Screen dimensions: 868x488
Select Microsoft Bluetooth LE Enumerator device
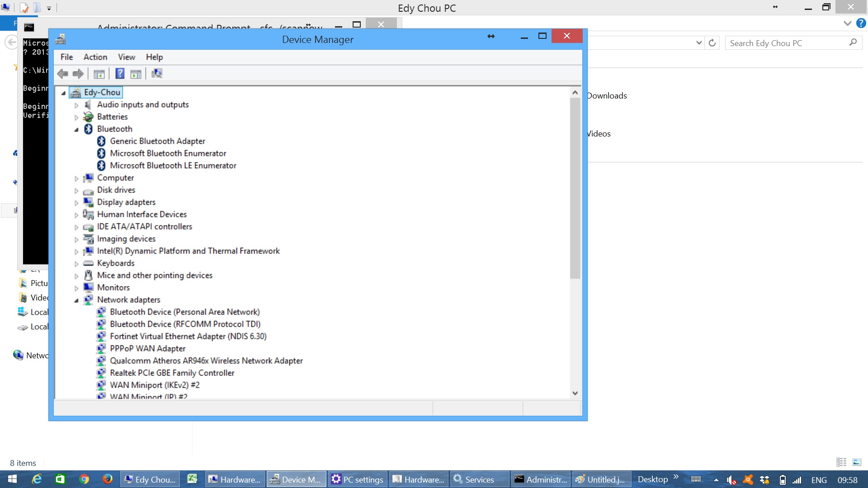(x=173, y=165)
